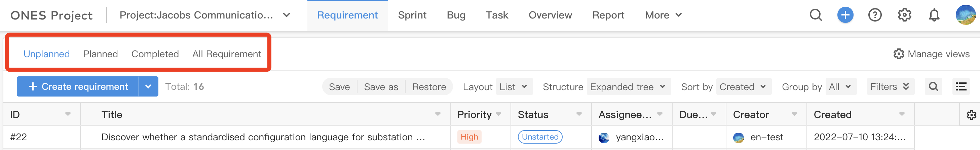980x150 pixels.
Task: Open the Manage views settings
Action: 931,54
